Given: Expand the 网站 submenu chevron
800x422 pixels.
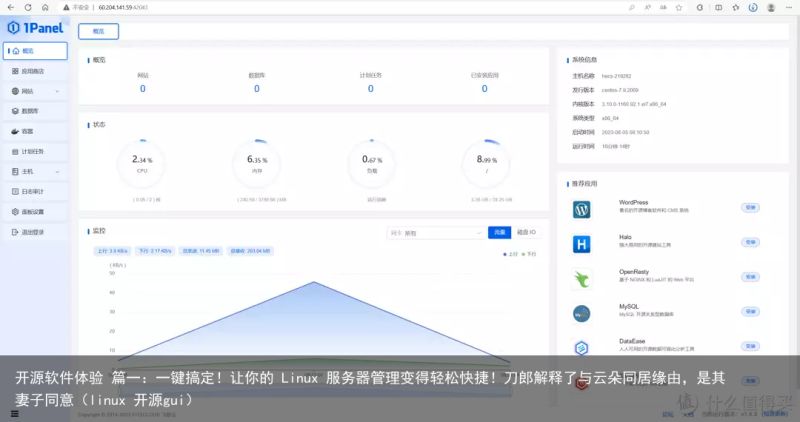Looking at the screenshot, I should click(x=57, y=91).
